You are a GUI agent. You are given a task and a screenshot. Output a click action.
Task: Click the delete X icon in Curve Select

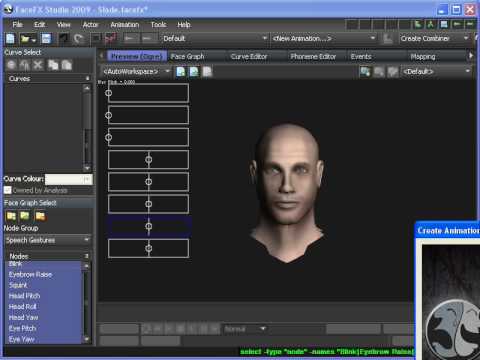coord(38,65)
